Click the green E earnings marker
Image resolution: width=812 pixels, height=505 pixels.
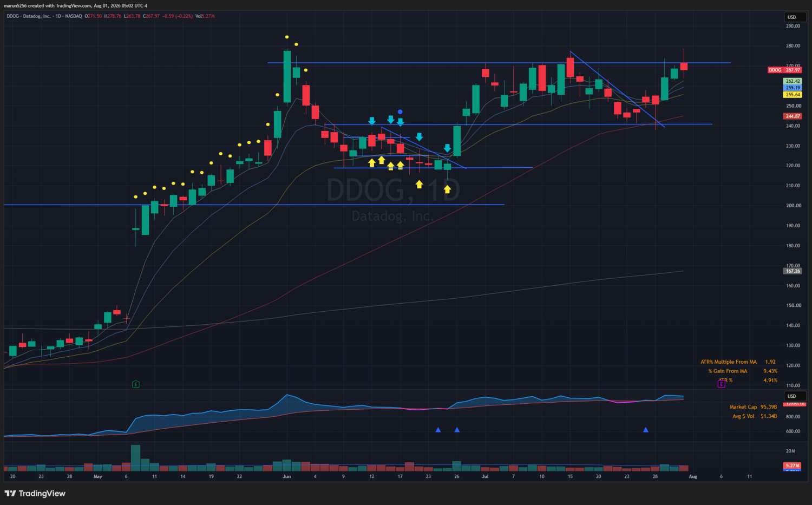136,384
